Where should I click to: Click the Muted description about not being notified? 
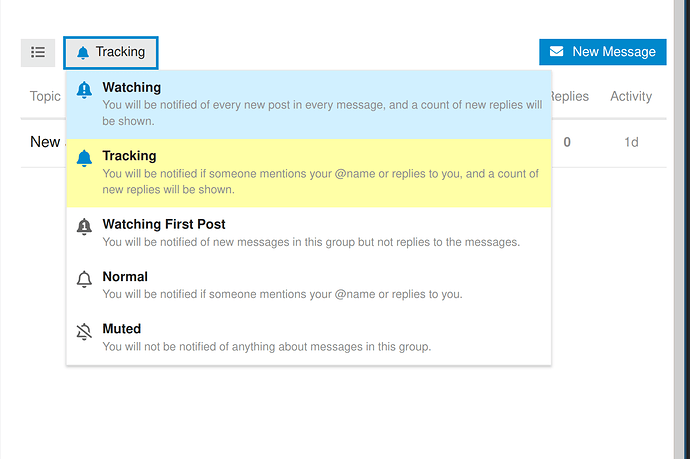(x=267, y=347)
